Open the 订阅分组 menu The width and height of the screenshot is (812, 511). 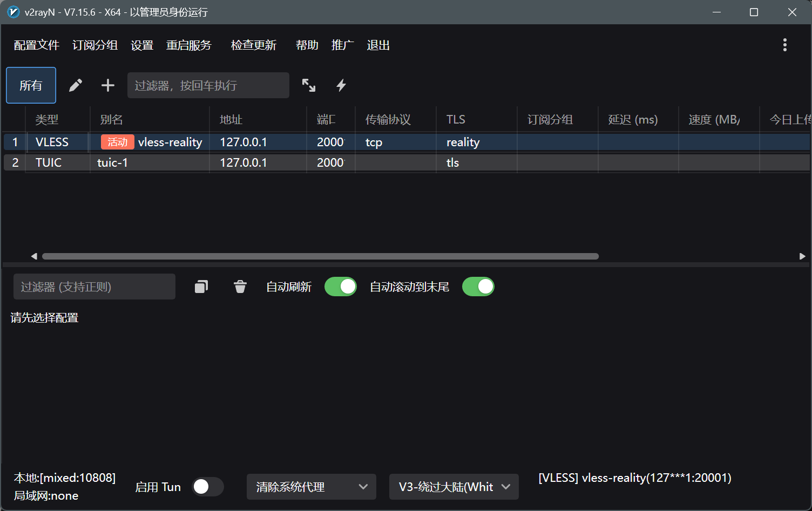tap(95, 45)
